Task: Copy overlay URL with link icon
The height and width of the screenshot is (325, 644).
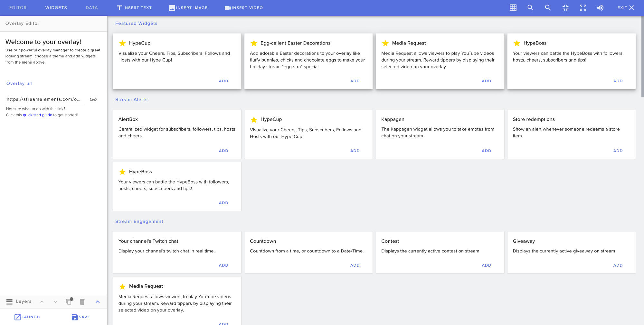Action: click(93, 99)
